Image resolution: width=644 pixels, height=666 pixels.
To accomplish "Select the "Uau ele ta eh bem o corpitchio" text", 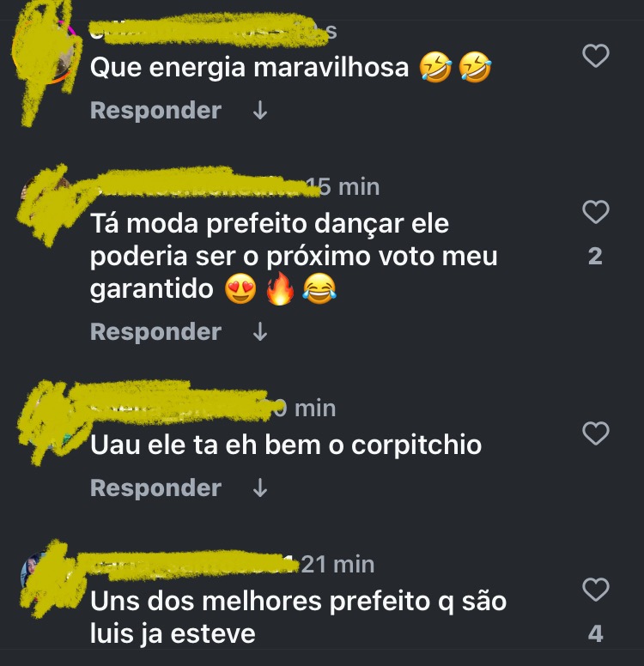I will [286, 445].
